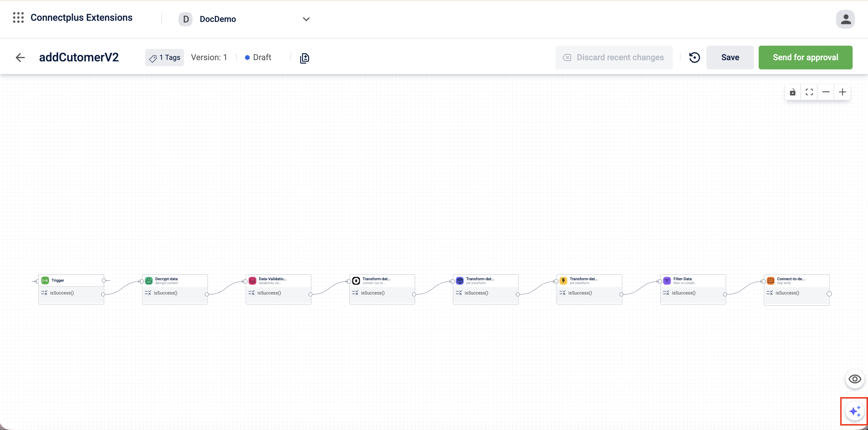Toggle the canvas lock icon
Image resolution: width=868 pixels, height=430 pixels.
click(792, 92)
